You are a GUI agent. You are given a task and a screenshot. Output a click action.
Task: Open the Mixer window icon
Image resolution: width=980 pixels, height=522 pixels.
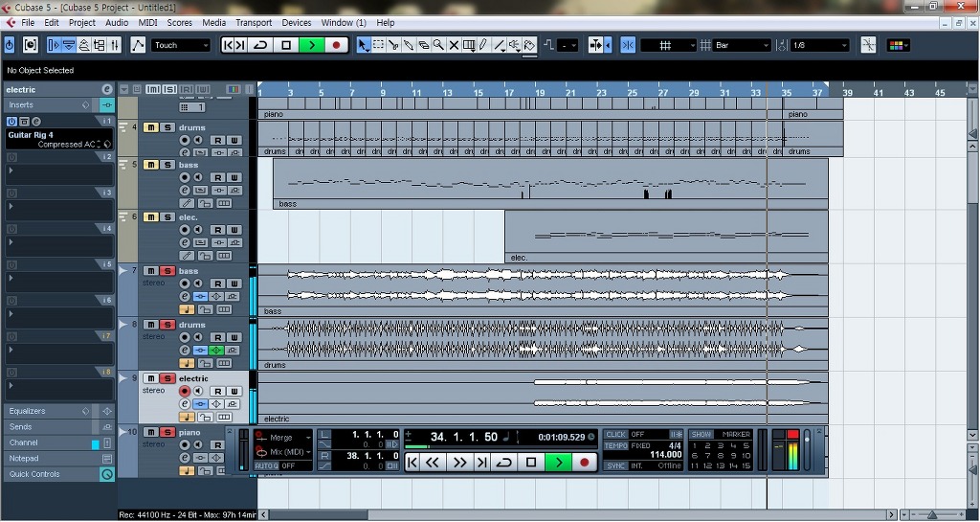coord(115,45)
